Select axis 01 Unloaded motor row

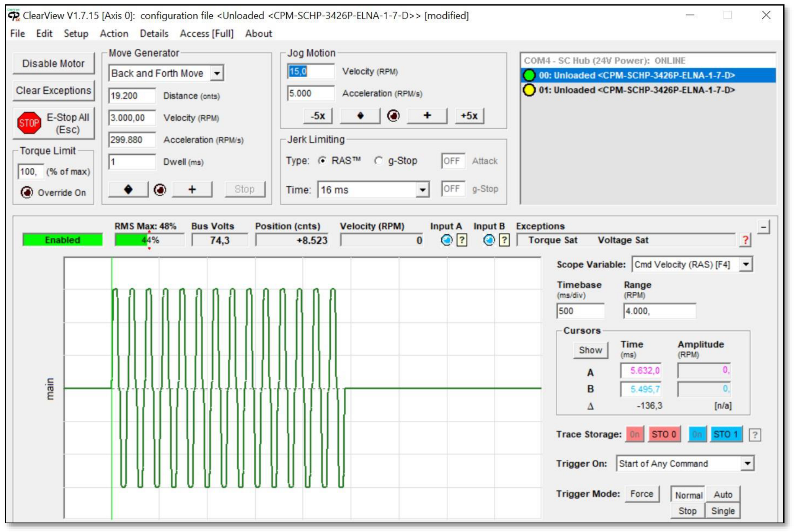[x=648, y=90]
